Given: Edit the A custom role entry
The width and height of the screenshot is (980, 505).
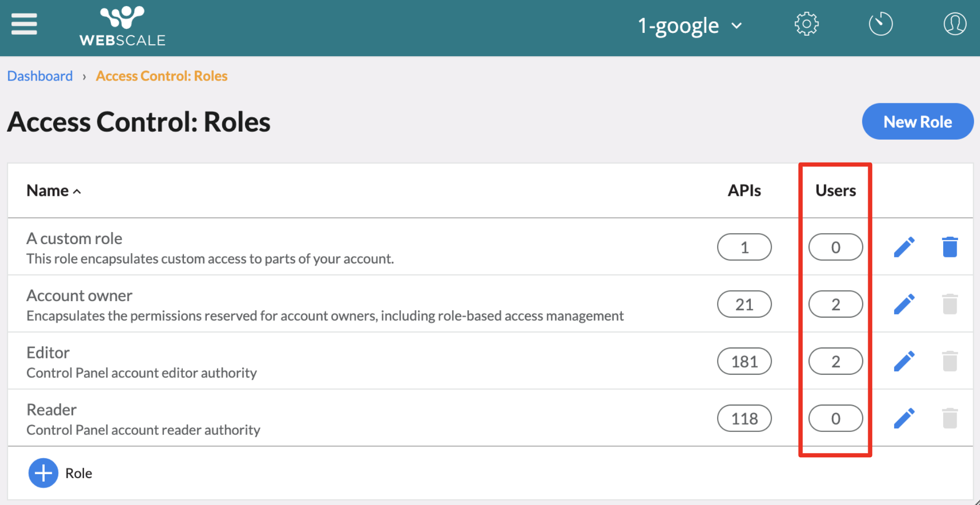Looking at the screenshot, I should 904,247.
